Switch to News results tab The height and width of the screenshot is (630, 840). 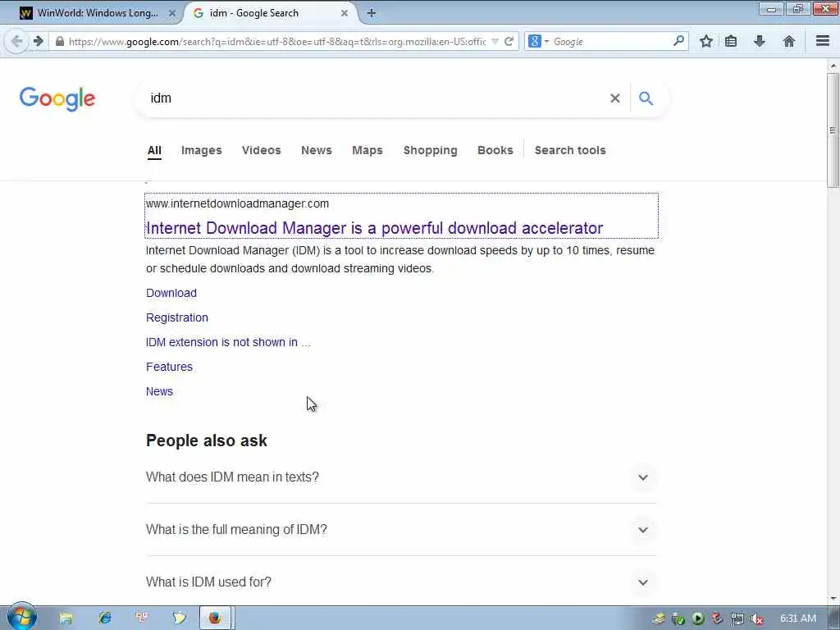click(316, 151)
